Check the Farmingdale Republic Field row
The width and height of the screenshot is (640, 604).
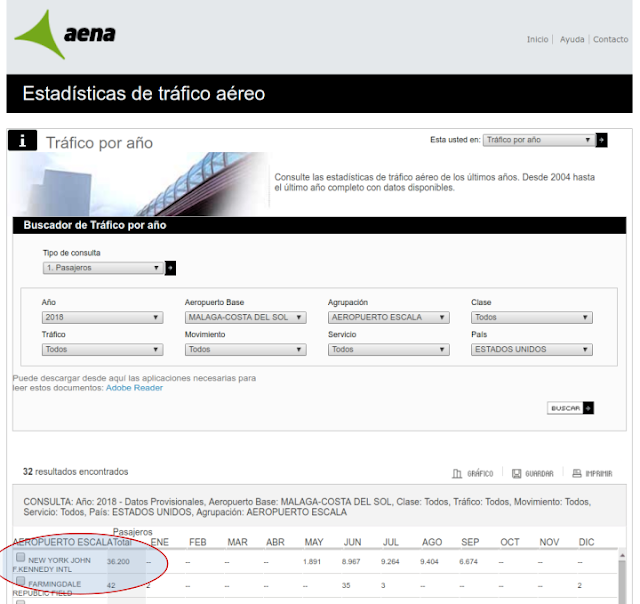click(20, 581)
